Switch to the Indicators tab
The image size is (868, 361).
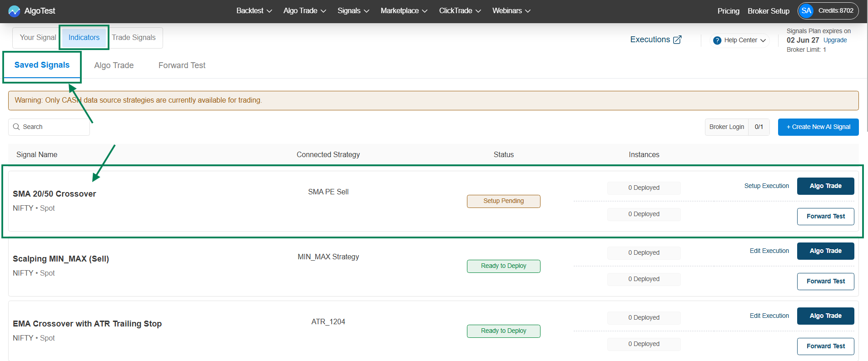click(x=84, y=38)
